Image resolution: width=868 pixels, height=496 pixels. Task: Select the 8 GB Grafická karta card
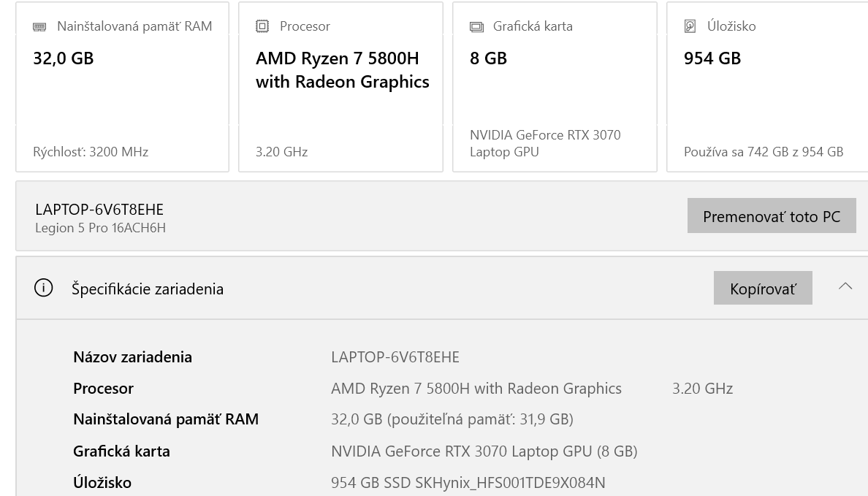click(x=555, y=88)
